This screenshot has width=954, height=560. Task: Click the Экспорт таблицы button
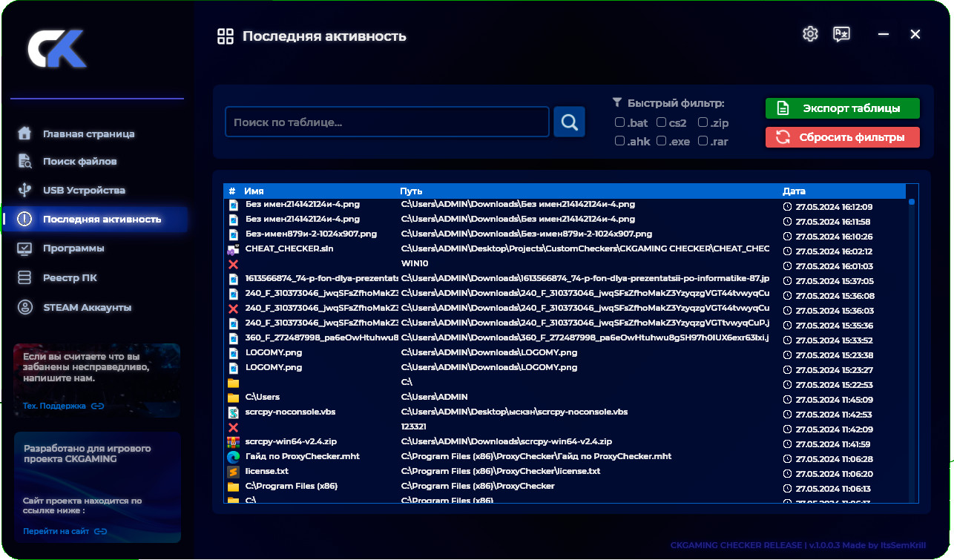point(843,108)
